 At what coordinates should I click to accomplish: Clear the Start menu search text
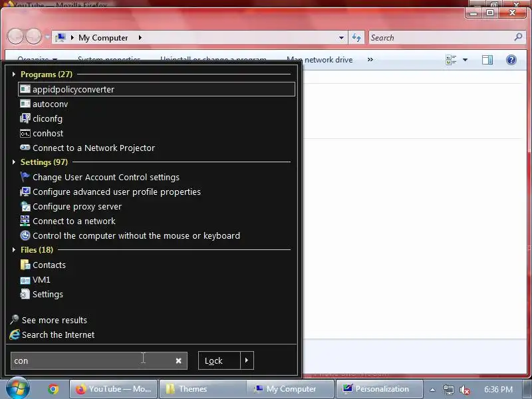pos(178,360)
